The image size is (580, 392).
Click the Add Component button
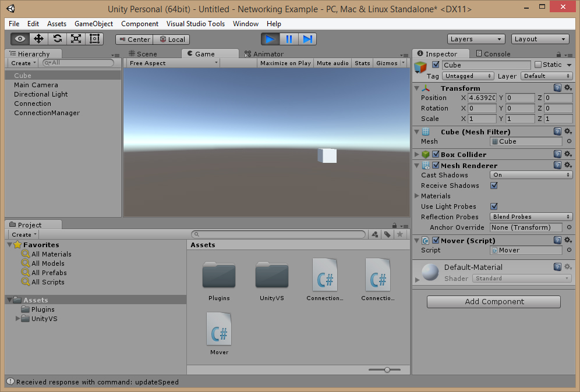point(494,301)
